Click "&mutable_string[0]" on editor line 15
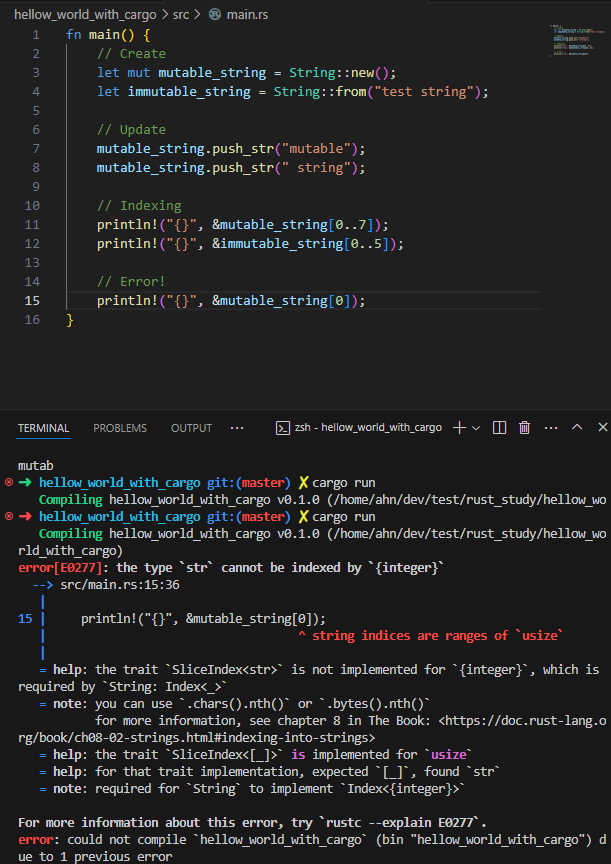The height and width of the screenshot is (864, 611). coord(282,301)
